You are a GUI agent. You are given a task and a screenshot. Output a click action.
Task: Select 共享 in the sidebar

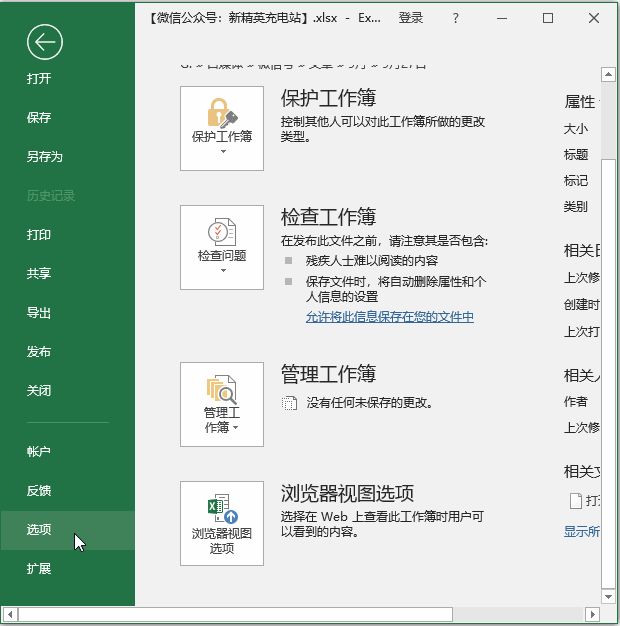39,273
